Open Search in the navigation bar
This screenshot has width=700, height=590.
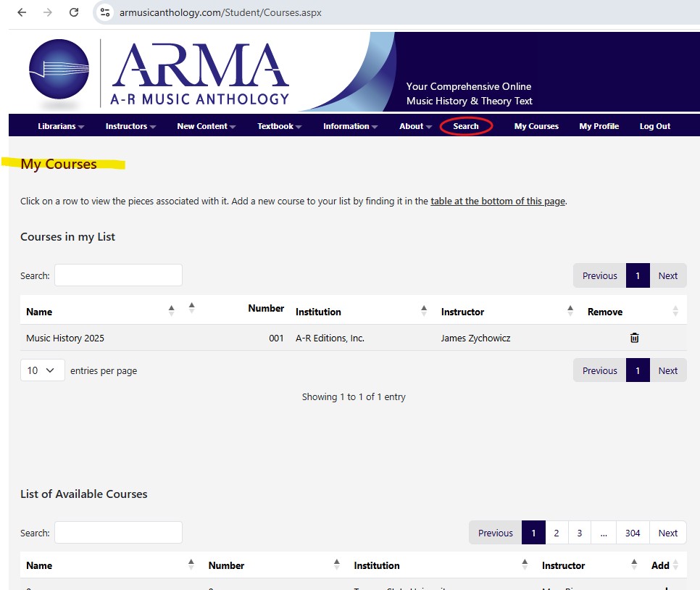tap(466, 126)
